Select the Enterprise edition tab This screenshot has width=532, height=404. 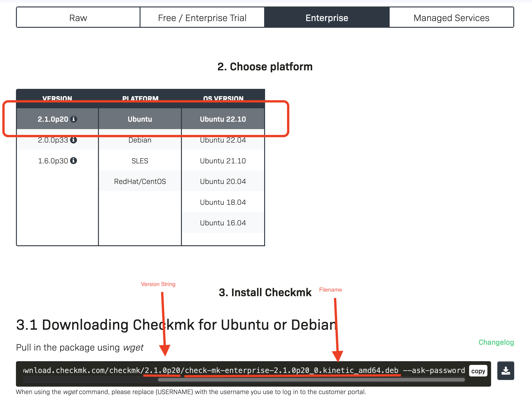pyautogui.click(x=327, y=18)
